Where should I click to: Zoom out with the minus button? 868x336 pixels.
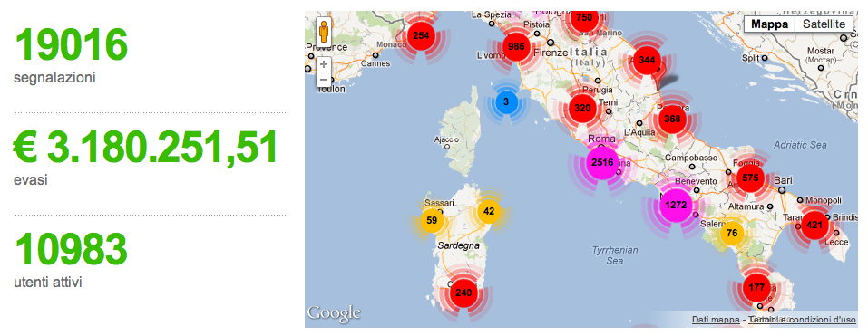324,80
